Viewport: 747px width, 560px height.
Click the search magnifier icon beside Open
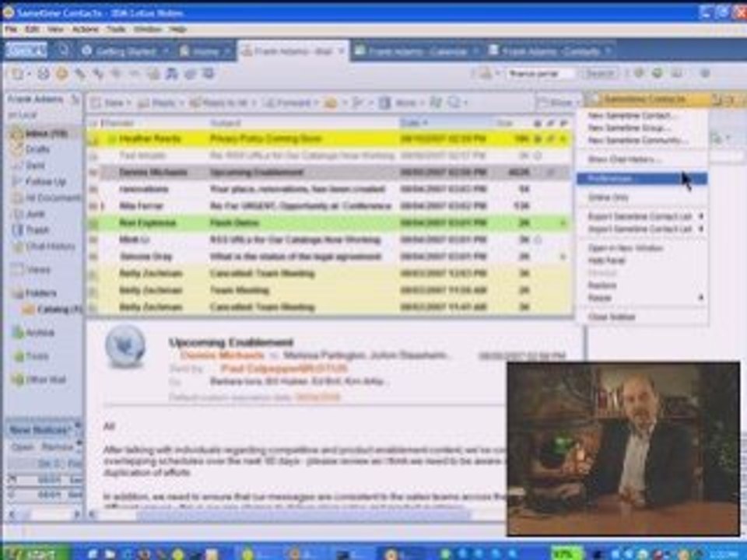[x=62, y=51]
